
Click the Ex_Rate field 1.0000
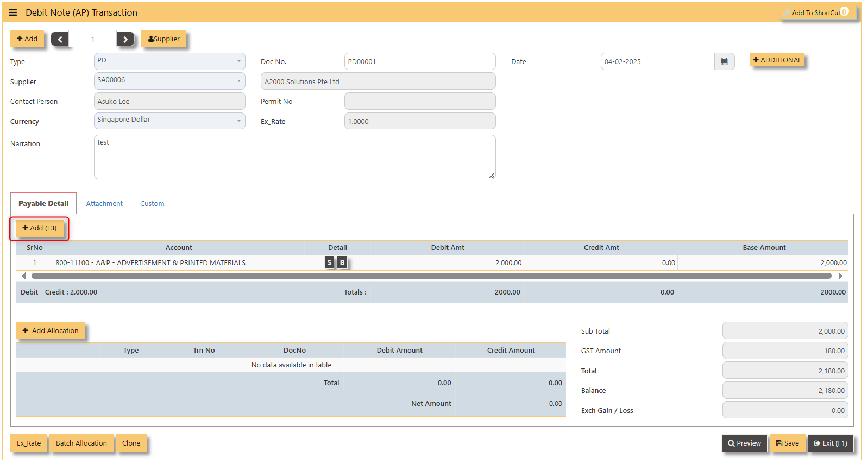coord(420,121)
